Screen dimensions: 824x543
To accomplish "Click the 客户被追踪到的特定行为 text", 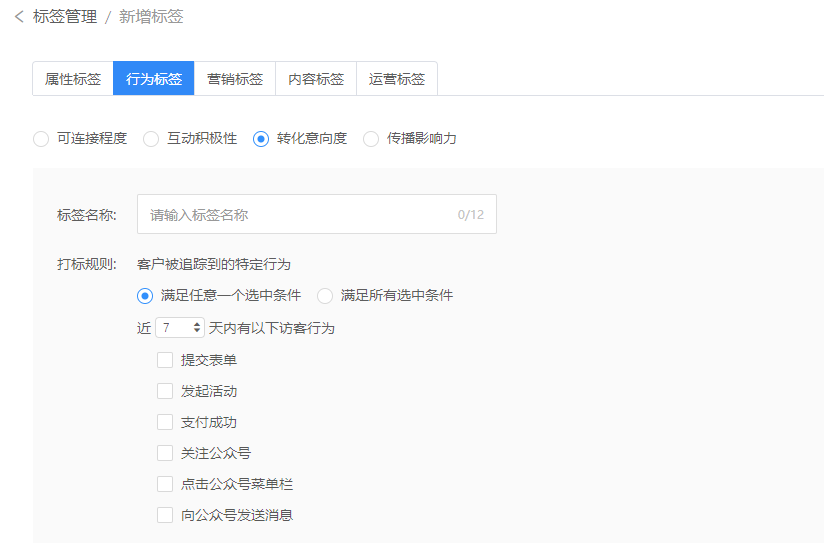I will [x=214, y=264].
